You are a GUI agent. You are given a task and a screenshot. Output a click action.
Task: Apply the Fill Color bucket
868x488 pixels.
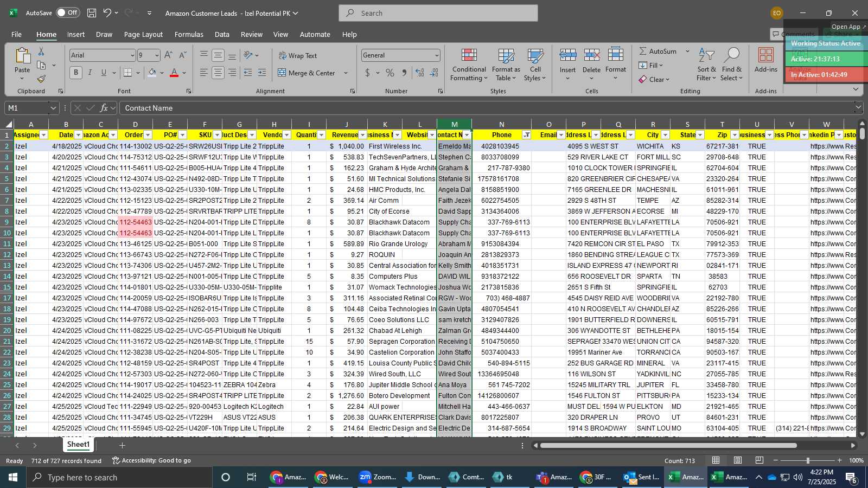[x=152, y=72]
